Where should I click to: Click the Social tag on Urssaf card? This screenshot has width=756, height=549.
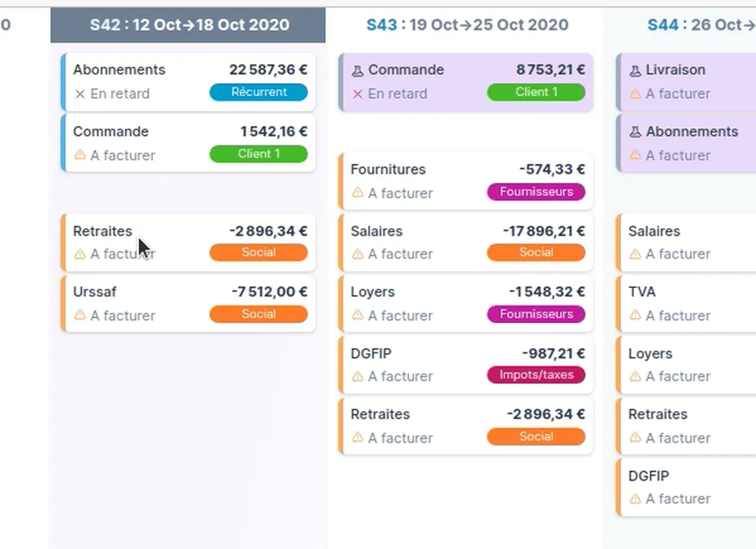click(x=258, y=314)
